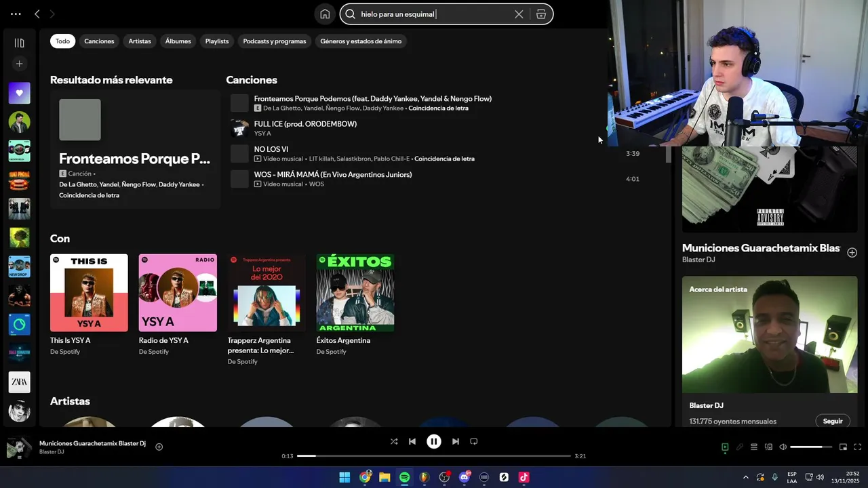This screenshot has width=868, height=488.
Task: Filter results by Playlists
Action: (x=217, y=41)
